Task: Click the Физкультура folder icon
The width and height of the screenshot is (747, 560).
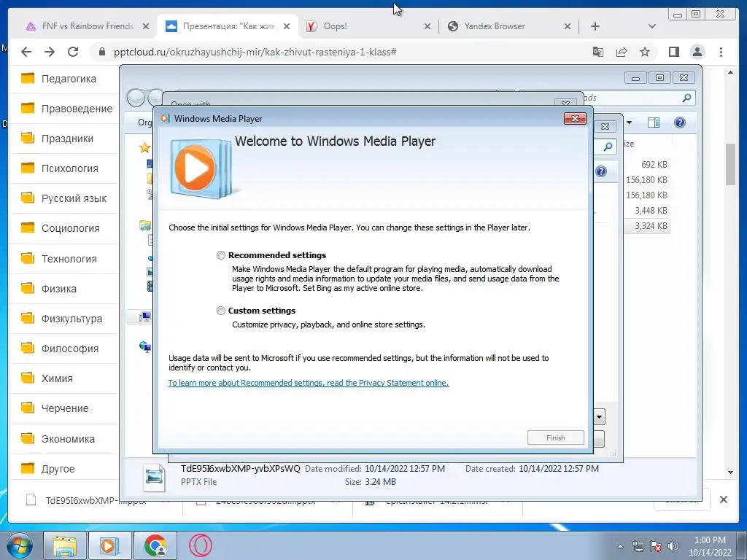Action: pyautogui.click(x=28, y=318)
